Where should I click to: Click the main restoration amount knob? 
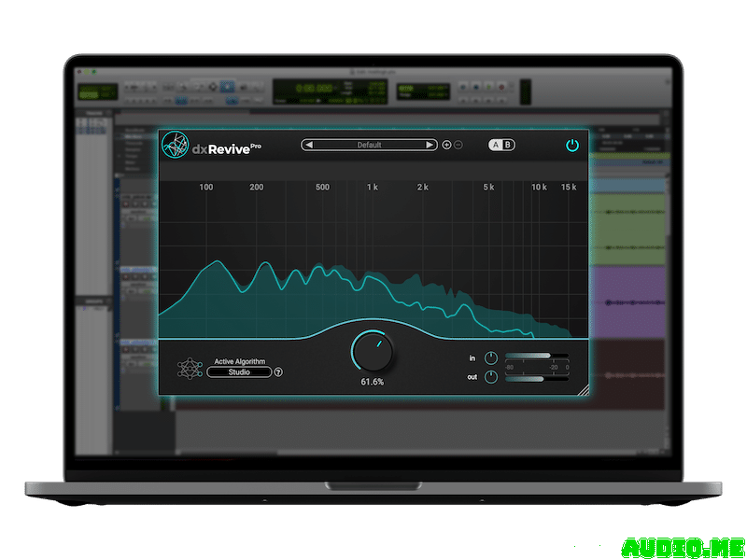point(373,352)
